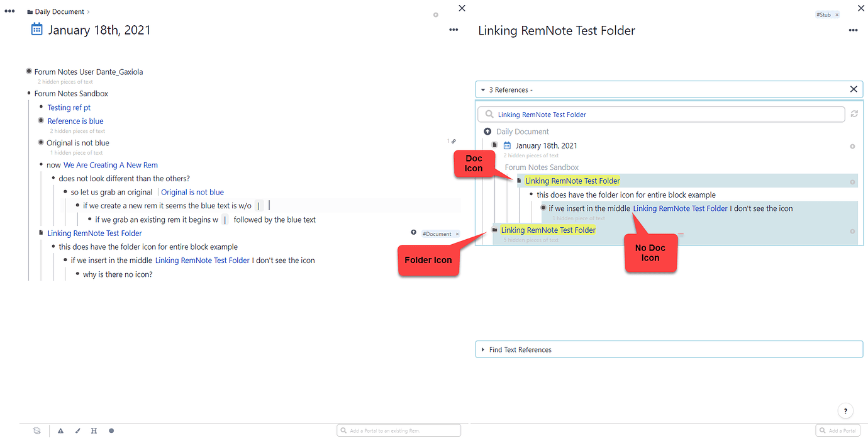The height and width of the screenshot is (438, 868).
Task: Open the We Are Creating A New Rem link
Action: [111, 165]
